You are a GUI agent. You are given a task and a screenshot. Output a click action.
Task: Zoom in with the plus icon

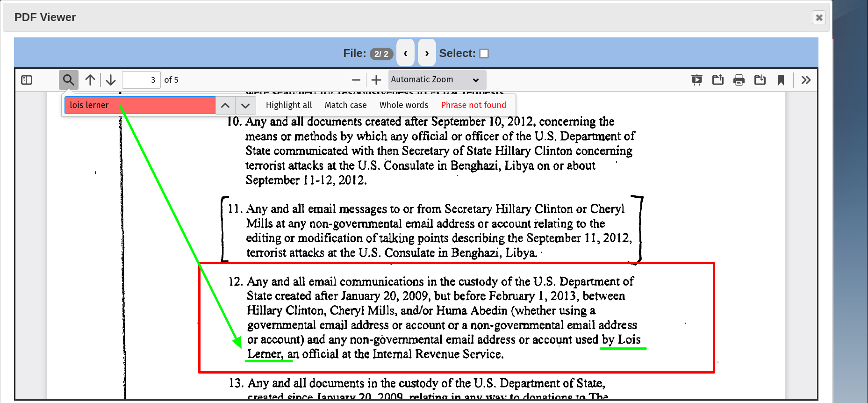(376, 80)
